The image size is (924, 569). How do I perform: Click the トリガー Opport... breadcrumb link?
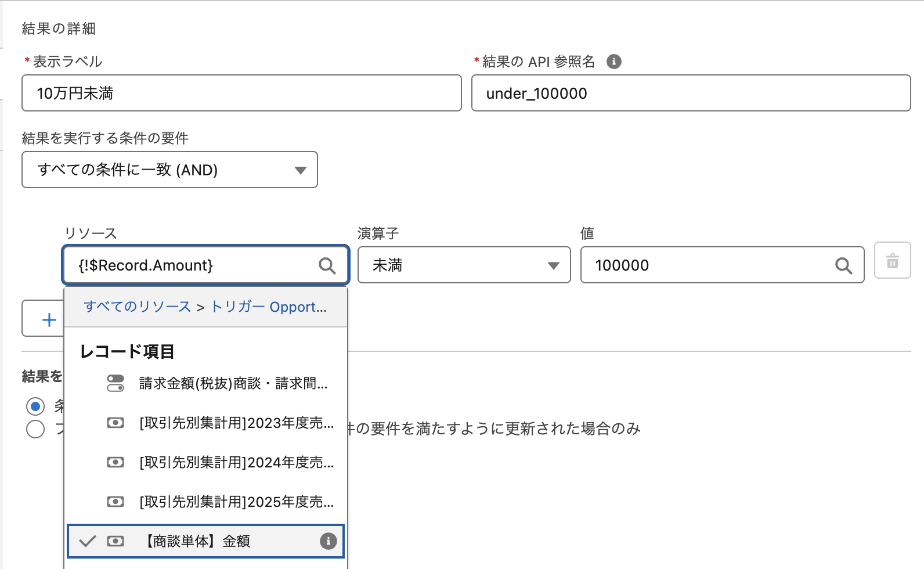pos(269,307)
